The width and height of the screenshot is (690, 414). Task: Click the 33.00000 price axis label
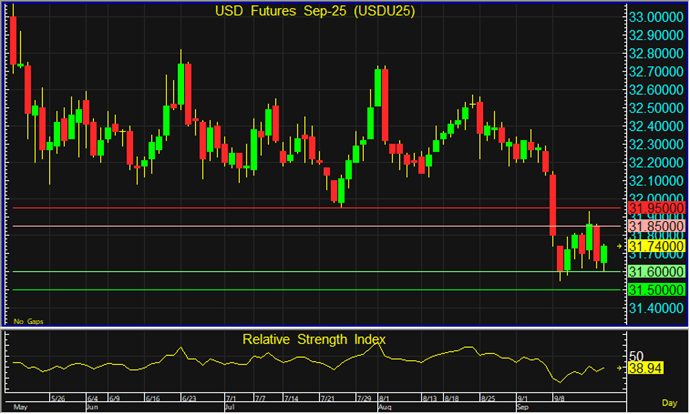pyautogui.click(x=655, y=18)
